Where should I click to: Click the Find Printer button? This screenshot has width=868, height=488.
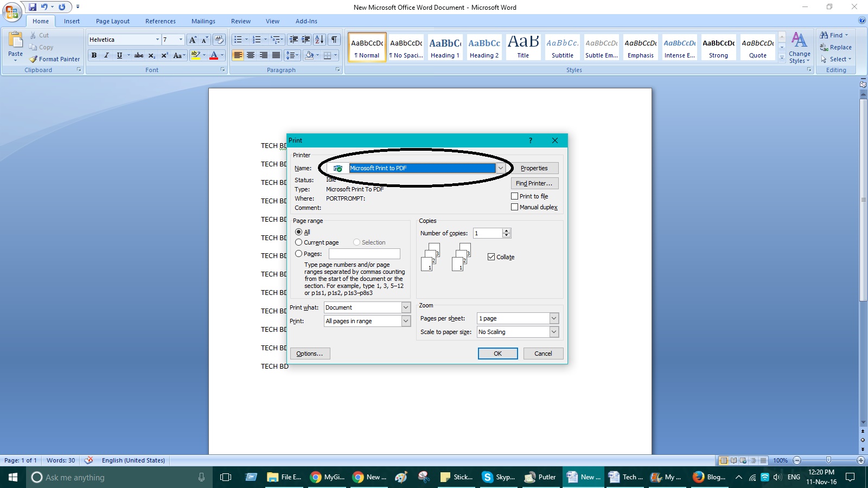point(534,183)
